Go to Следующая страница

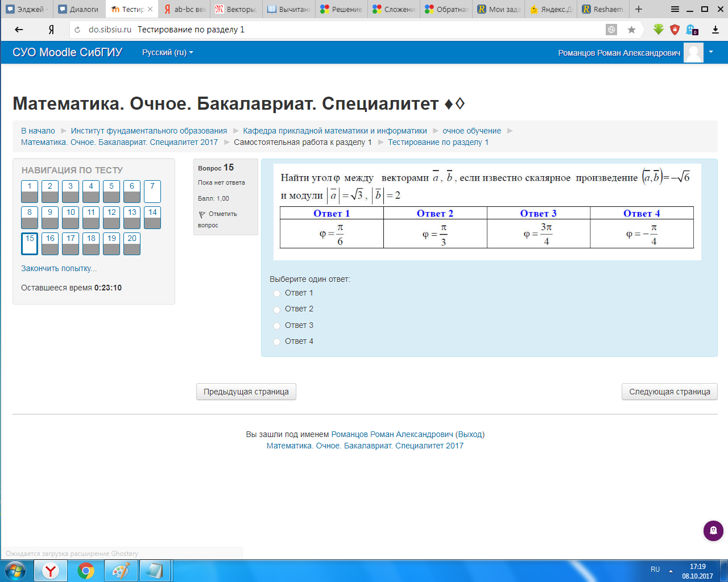click(669, 392)
